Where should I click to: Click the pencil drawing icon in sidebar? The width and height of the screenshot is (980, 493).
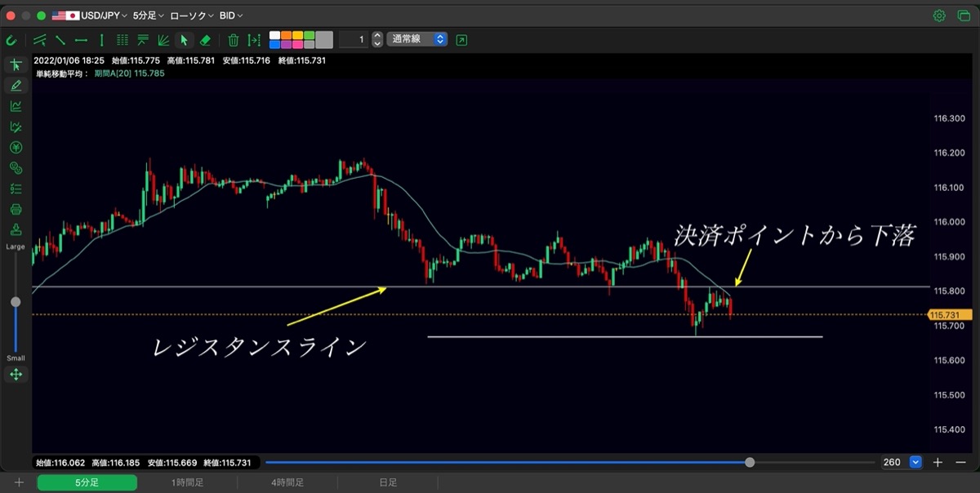(16, 86)
